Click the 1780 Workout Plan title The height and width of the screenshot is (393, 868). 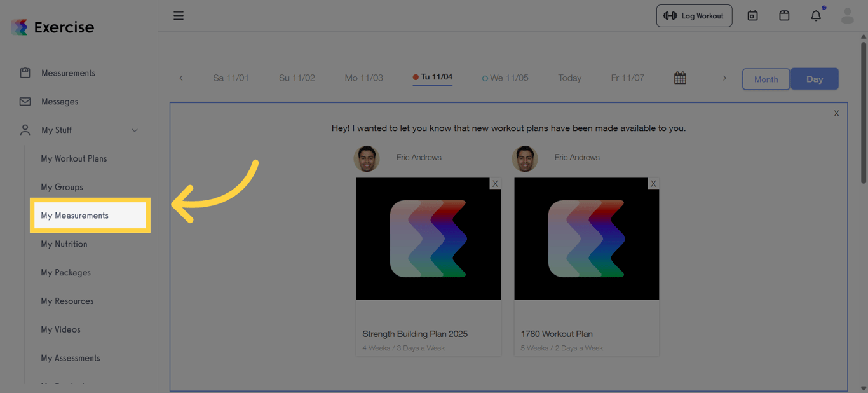(x=557, y=334)
